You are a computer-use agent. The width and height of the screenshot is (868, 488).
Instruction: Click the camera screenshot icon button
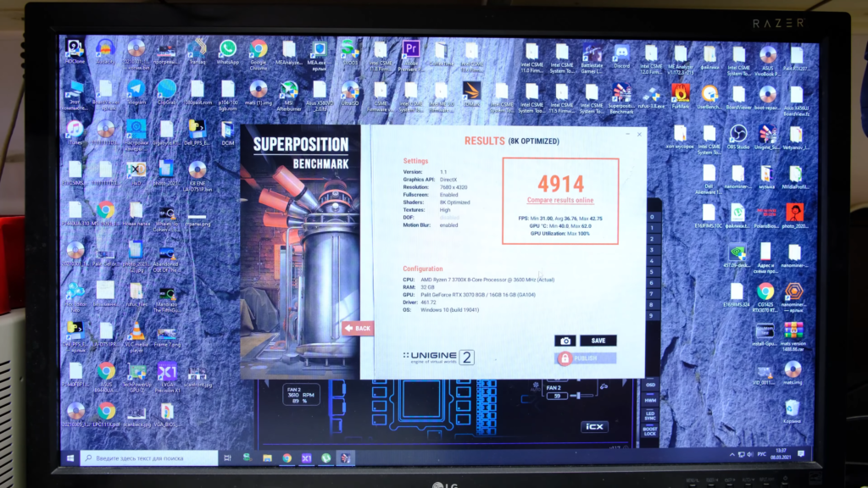[565, 341]
